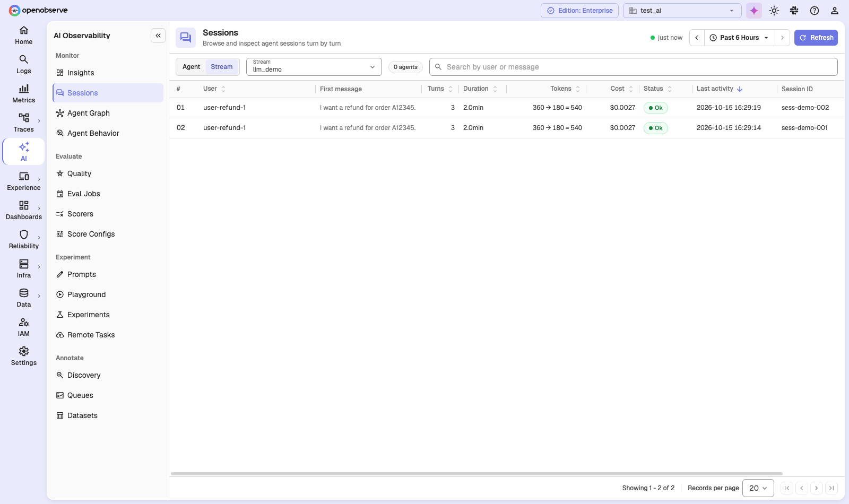Open the llm_demo Stream dropdown

314,67
